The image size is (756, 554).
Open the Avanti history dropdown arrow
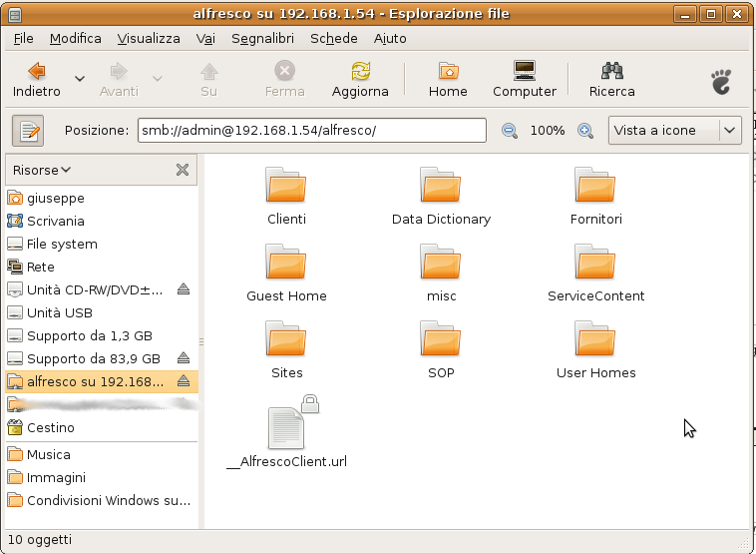158,78
